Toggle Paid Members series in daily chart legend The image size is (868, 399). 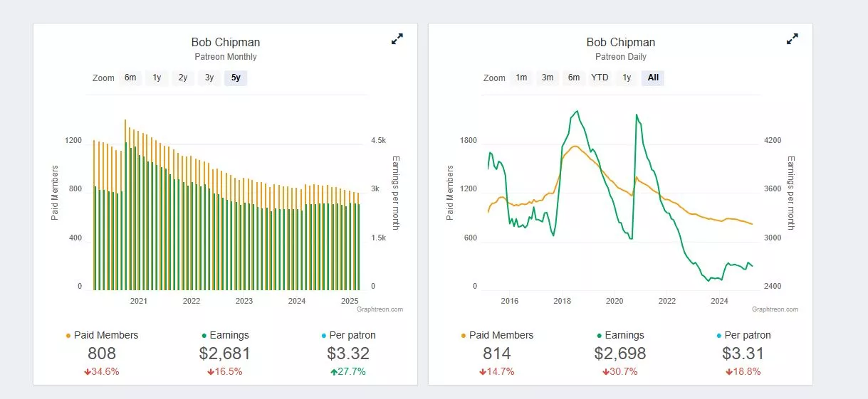(497, 335)
